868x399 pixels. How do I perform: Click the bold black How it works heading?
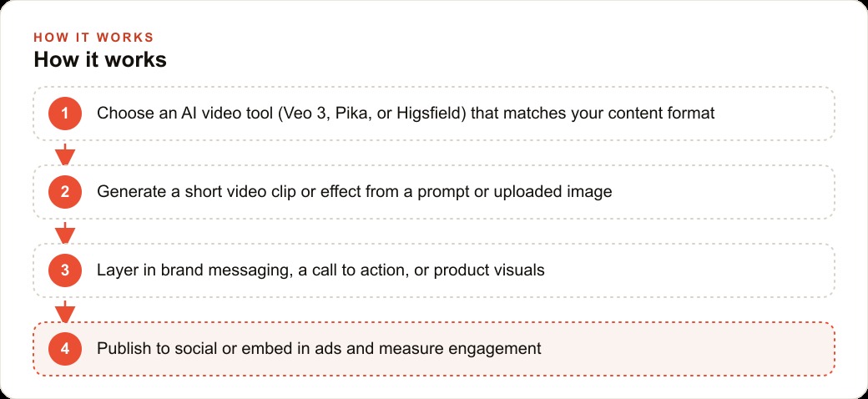point(100,60)
